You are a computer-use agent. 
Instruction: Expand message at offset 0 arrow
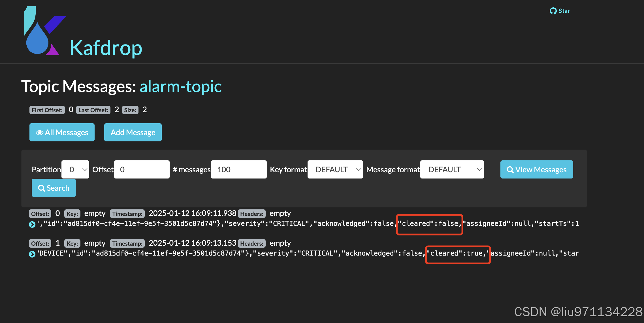pyautogui.click(x=32, y=224)
